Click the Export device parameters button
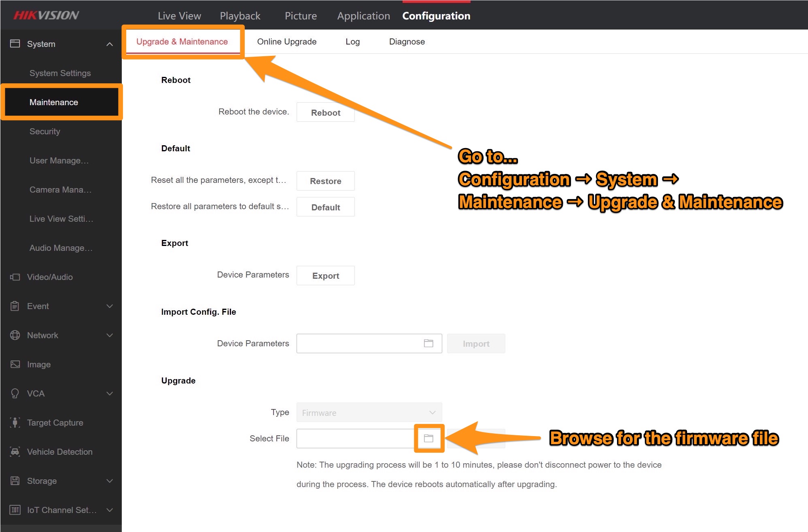This screenshot has height=532, width=808. point(325,276)
